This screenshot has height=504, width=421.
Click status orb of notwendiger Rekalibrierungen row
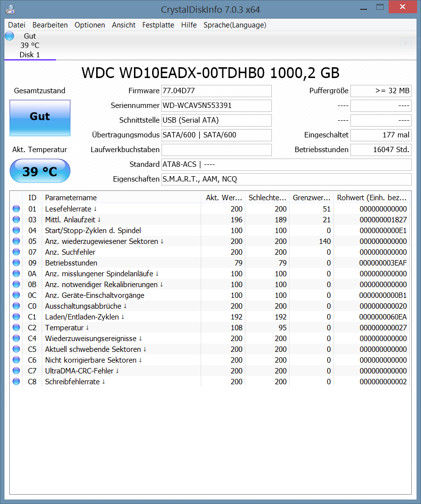pyautogui.click(x=16, y=284)
